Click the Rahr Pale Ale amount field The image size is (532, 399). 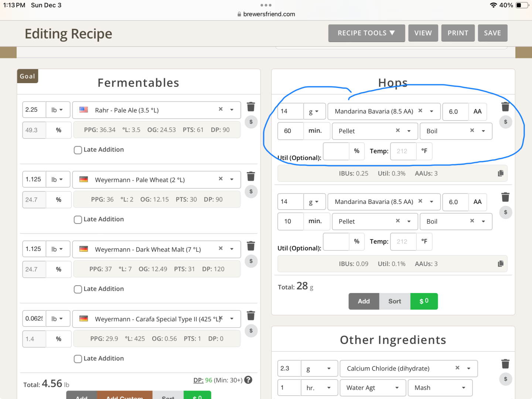click(x=34, y=110)
